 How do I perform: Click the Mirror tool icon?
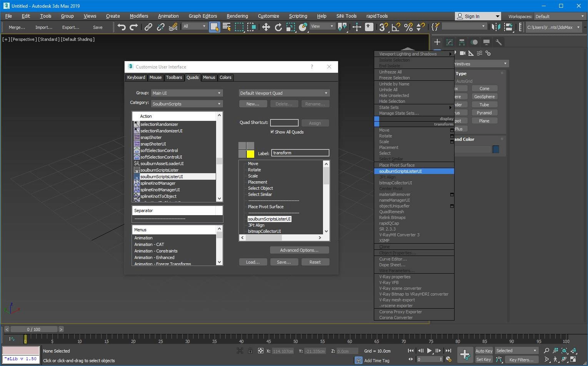pyautogui.click(x=496, y=27)
